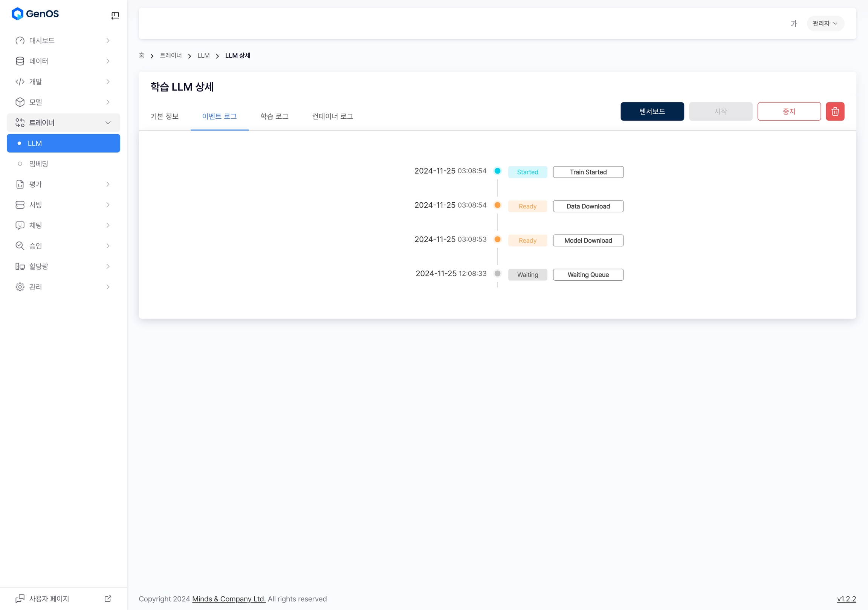Collapse the 트레이너 menu chevron
This screenshot has width=868, height=610.
click(x=108, y=122)
